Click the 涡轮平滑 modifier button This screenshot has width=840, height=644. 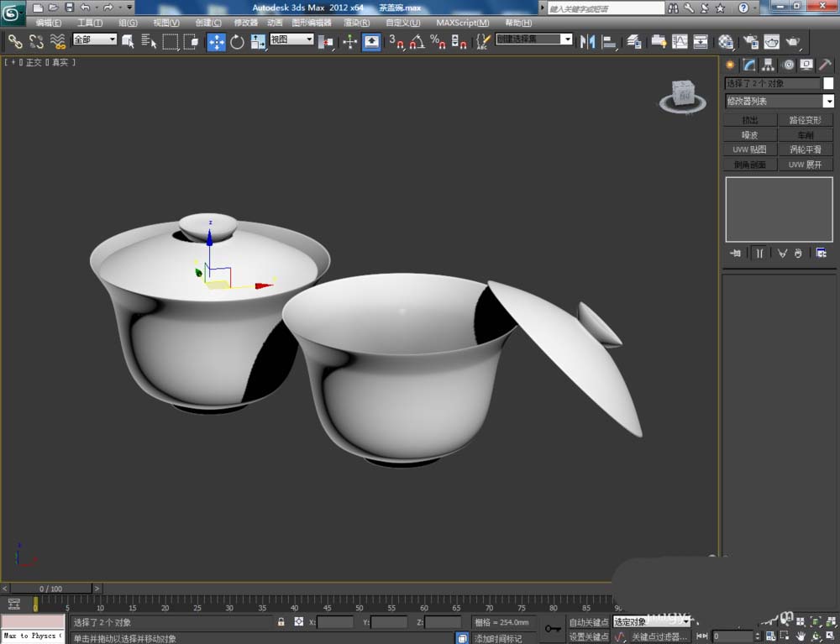pos(806,149)
